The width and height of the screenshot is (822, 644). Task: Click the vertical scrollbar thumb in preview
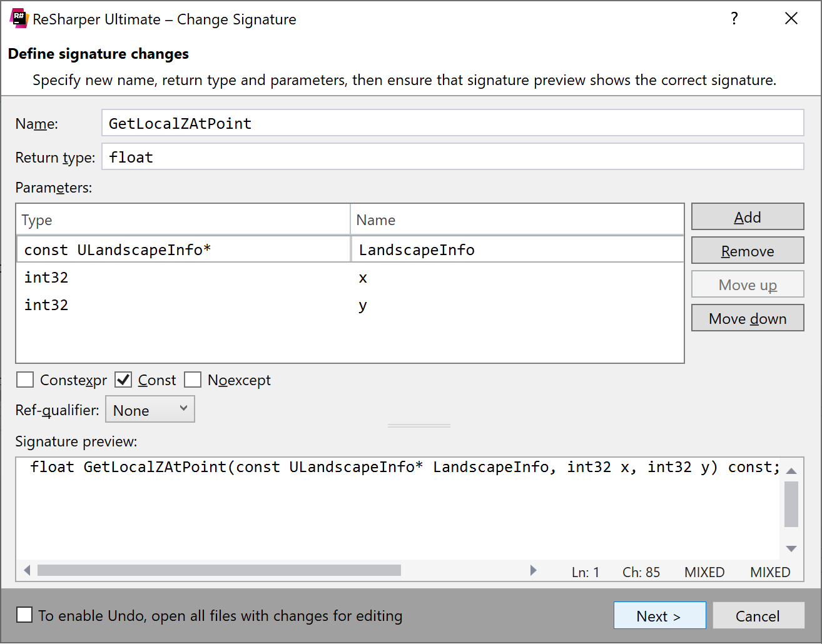pos(791,505)
